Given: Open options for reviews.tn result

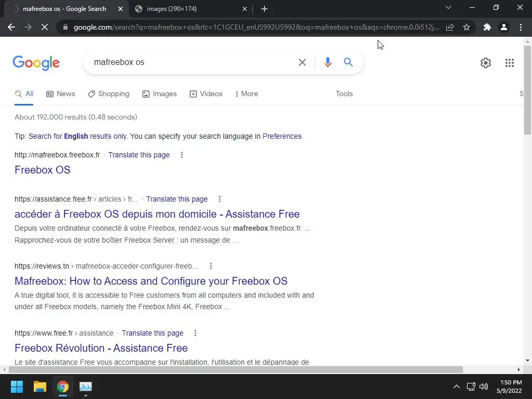Looking at the screenshot, I should 211,266.
